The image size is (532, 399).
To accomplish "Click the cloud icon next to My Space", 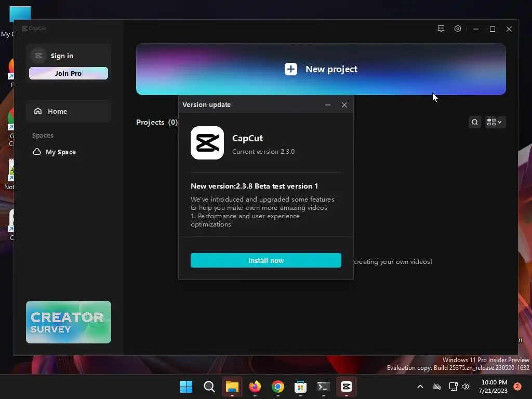I will click(x=37, y=152).
